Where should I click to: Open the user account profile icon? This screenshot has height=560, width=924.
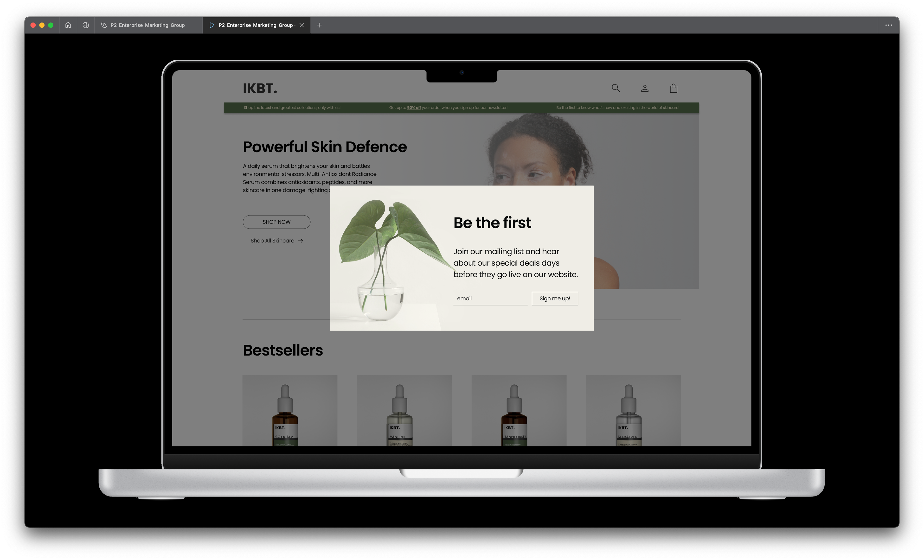645,88
